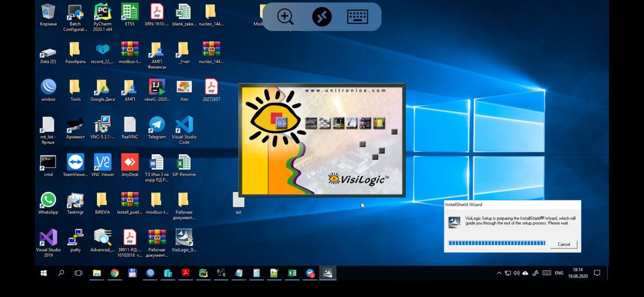Select the 20272657 PDF file

click(x=211, y=90)
